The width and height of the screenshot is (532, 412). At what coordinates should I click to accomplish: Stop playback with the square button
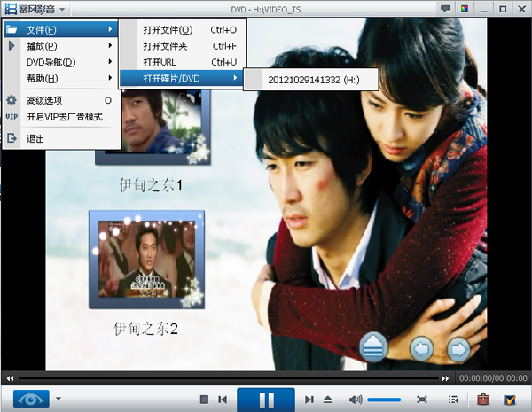pyautogui.click(x=204, y=400)
